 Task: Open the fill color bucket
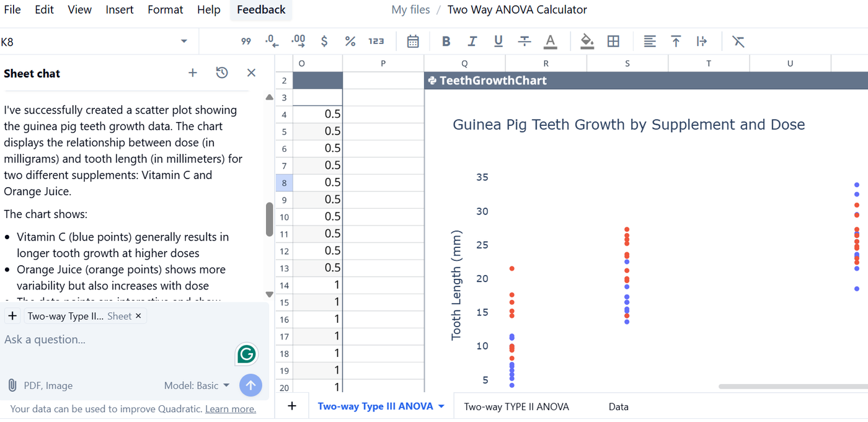(x=587, y=42)
